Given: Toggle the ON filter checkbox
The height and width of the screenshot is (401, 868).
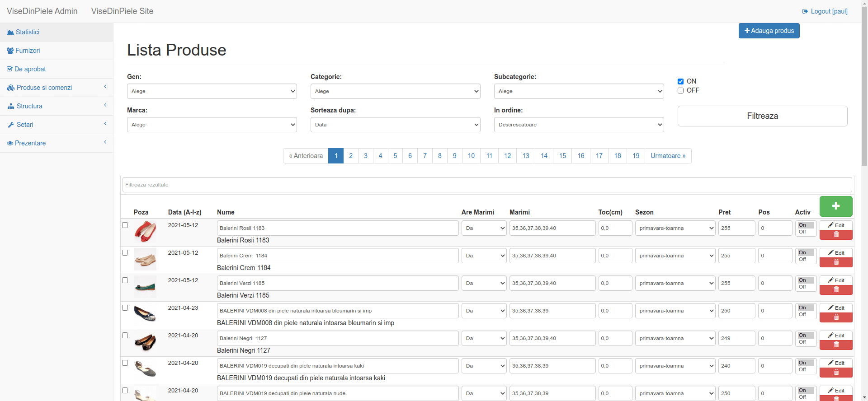Looking at the screenshot, I should pyautogui.click(x=680, y=82).
